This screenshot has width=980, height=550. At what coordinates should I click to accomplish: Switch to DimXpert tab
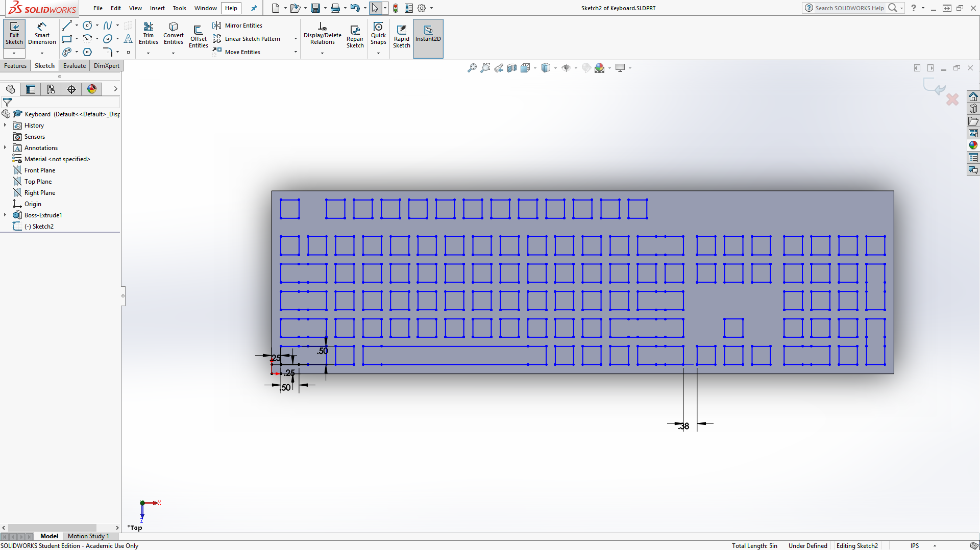107,66
